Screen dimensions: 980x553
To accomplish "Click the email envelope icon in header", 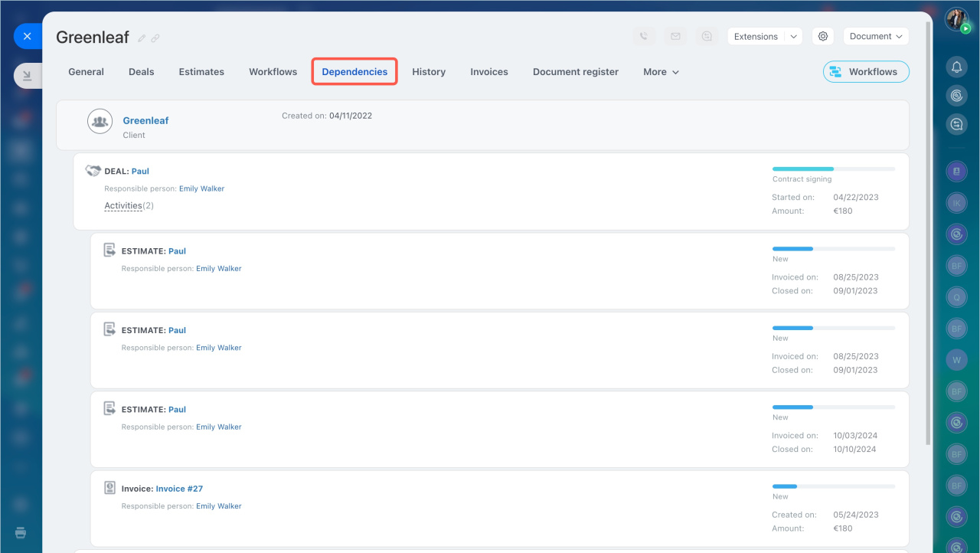I will tap(675, 36).
